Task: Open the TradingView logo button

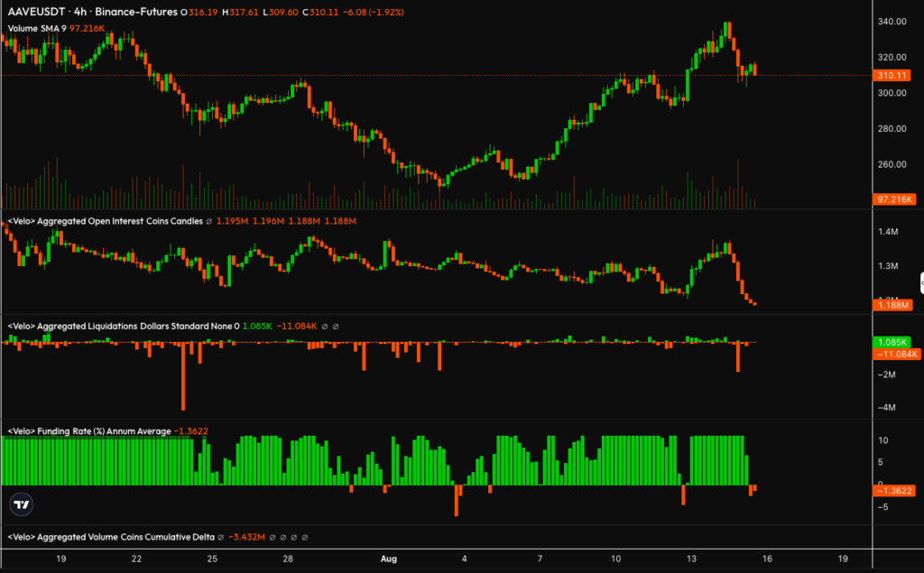Action: [22, 504]
